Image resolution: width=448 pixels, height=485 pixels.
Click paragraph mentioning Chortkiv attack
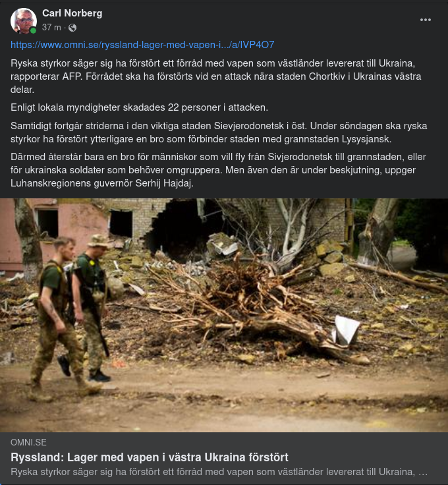[216, 76]
